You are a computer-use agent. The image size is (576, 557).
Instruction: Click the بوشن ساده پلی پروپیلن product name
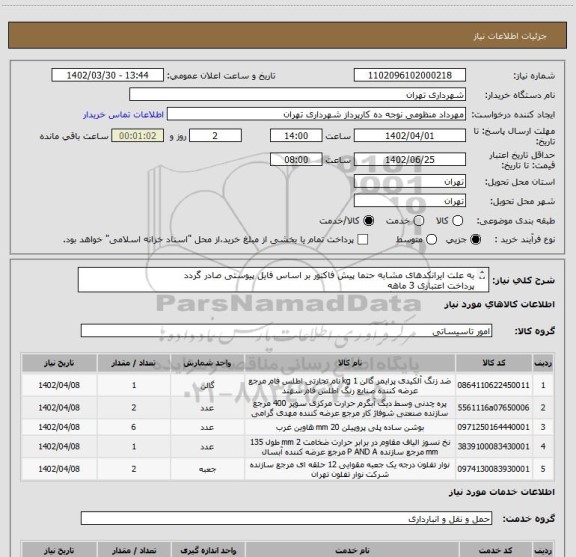(350, 428)
